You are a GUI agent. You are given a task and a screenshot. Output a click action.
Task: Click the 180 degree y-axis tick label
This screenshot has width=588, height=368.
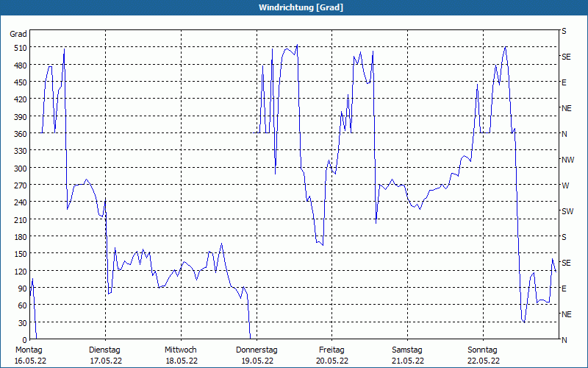coord(19,237)
